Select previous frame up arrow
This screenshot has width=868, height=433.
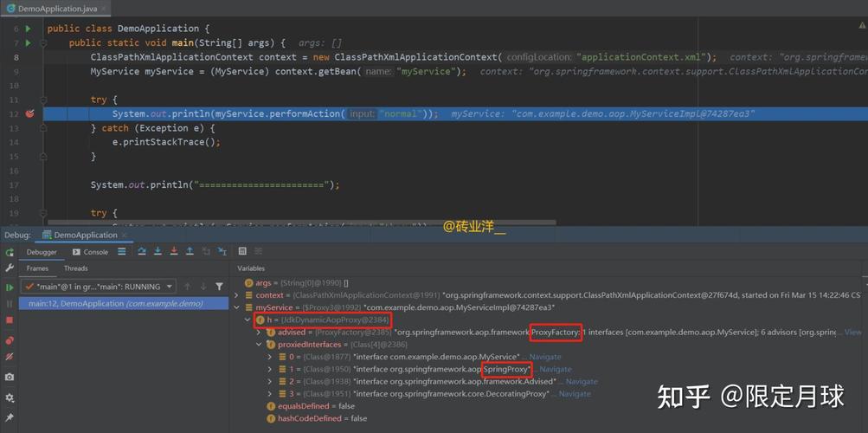187,287
